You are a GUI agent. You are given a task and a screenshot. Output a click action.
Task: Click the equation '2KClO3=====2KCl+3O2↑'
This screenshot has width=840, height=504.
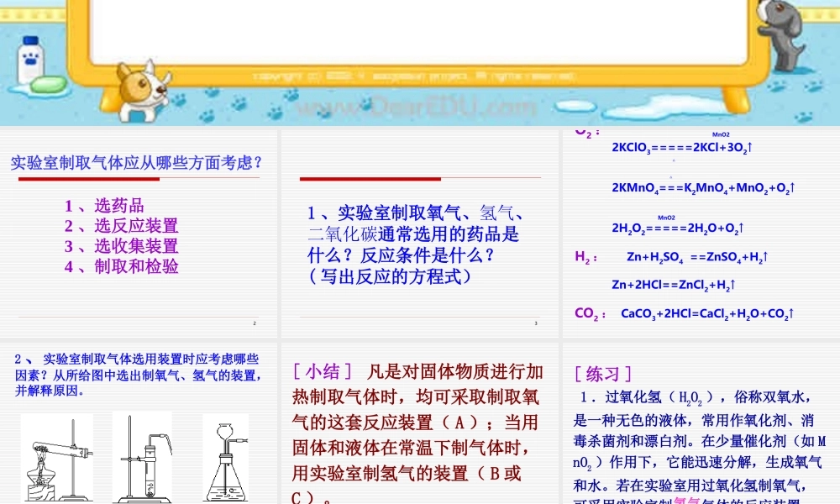click(x=682, y=147)
